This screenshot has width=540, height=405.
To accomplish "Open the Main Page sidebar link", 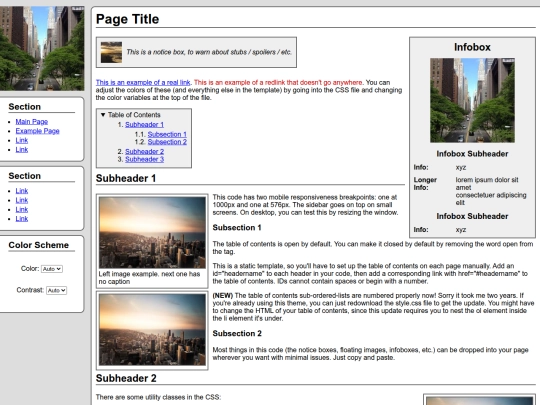I will (x=32, y=122).
